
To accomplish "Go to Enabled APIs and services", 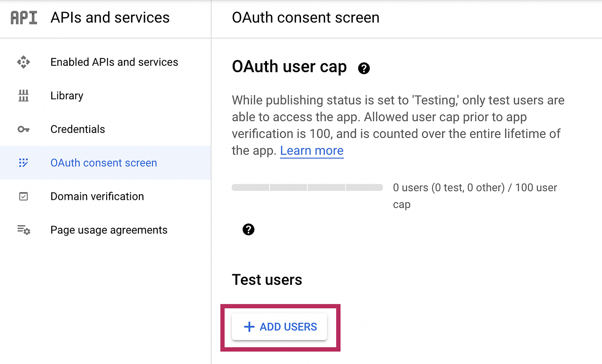I will tap(114, 62).
